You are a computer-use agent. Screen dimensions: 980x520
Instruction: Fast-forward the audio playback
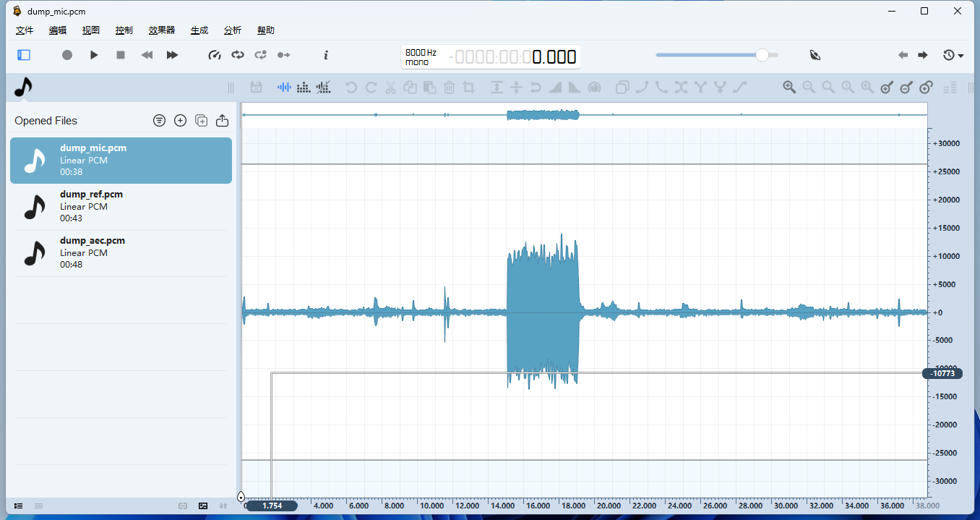172,55
